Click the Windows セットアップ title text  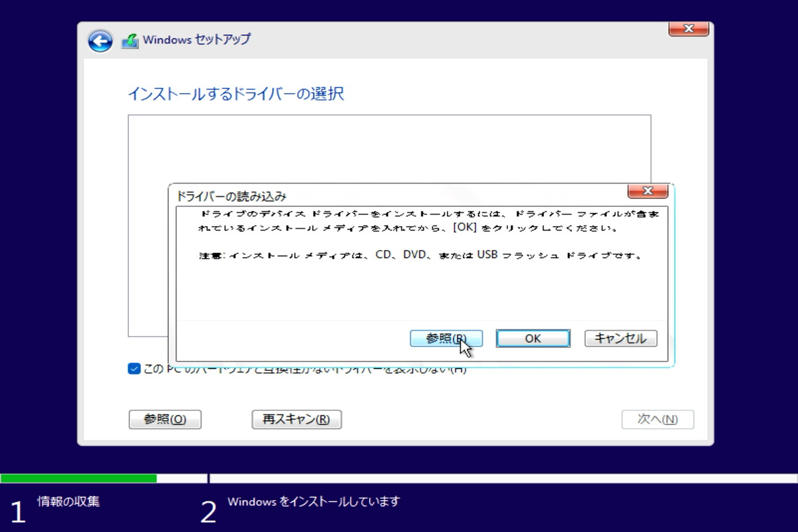(x=197, y=40)
